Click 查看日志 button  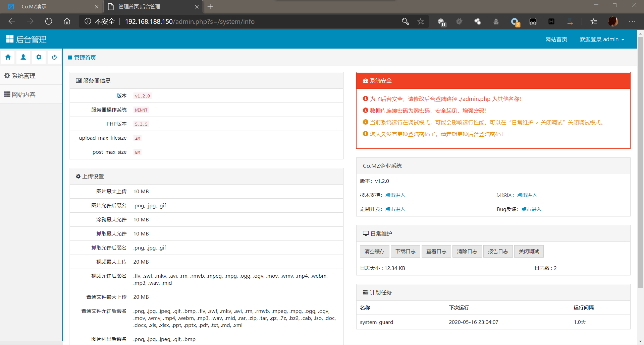point(436,252)
